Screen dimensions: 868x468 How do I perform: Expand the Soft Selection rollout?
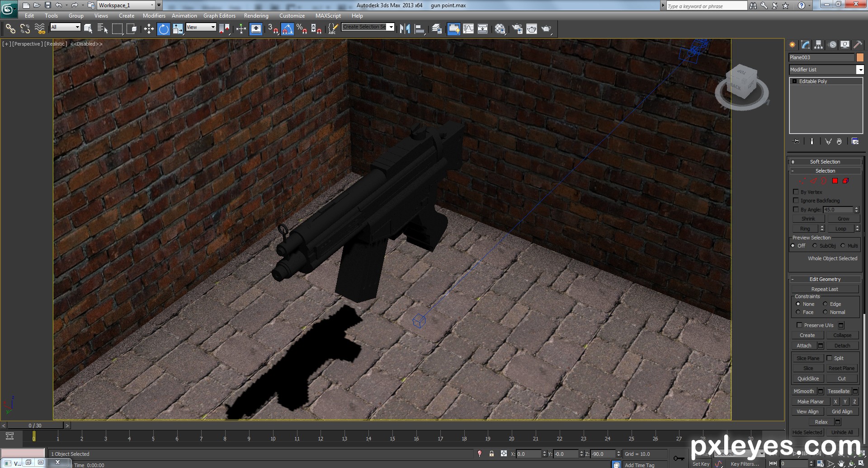[x=825, y=162]
